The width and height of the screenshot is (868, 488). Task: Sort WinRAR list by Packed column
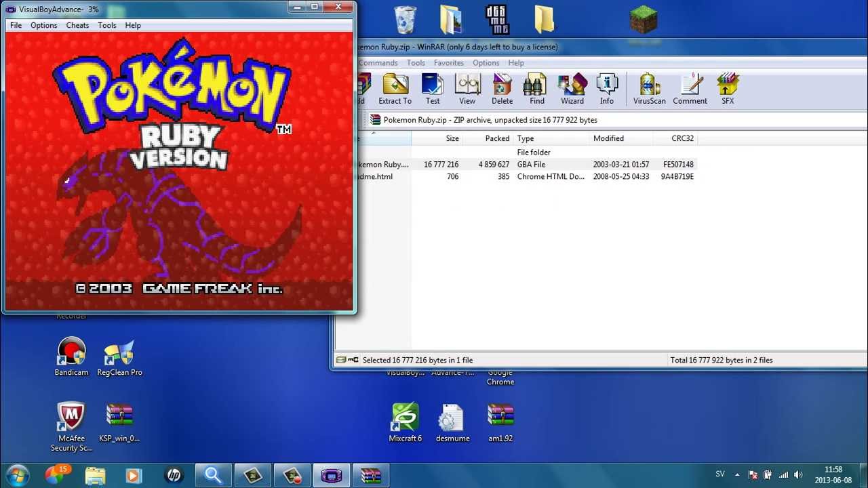tap(488, 138)
